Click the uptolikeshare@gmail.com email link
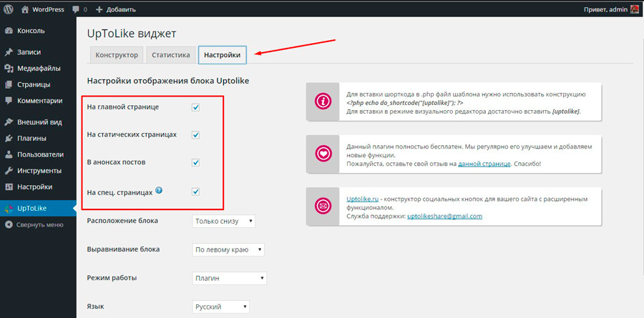Screen dimensions: 644x318 (444, 216)
